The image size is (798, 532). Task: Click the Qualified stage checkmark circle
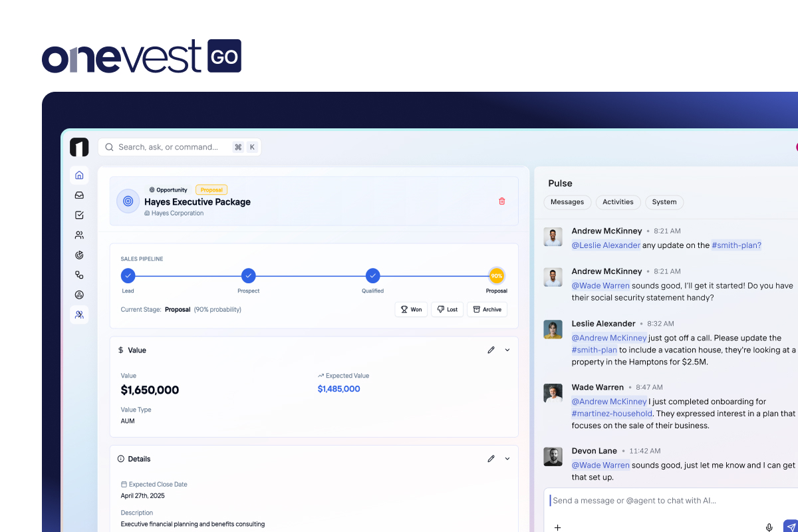pyautogui.click(x=373, y=275)
